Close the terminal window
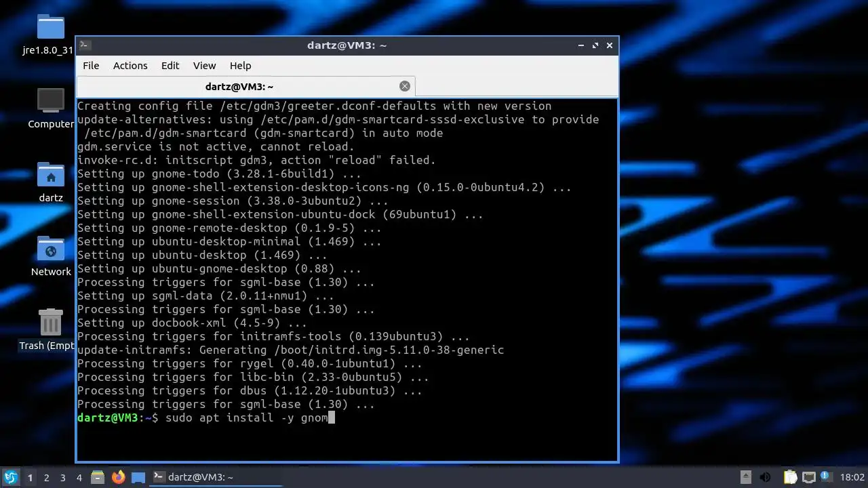This screenshot has height=488, width=868. point(610,45)
